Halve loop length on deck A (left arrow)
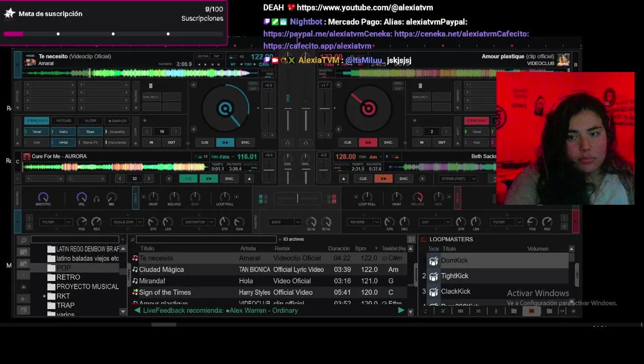The image size is (644, 364). tap(147, 131)
